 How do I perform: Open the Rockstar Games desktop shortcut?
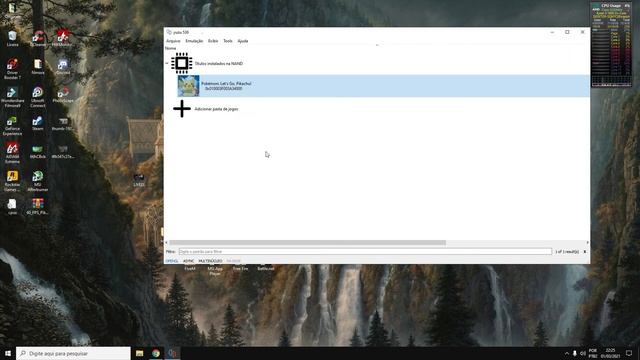coord(12,181)
